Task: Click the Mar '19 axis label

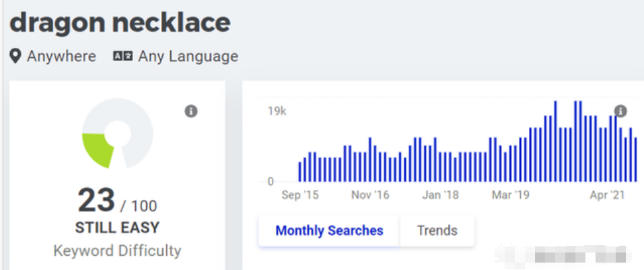Action: [x=511, y=195]
